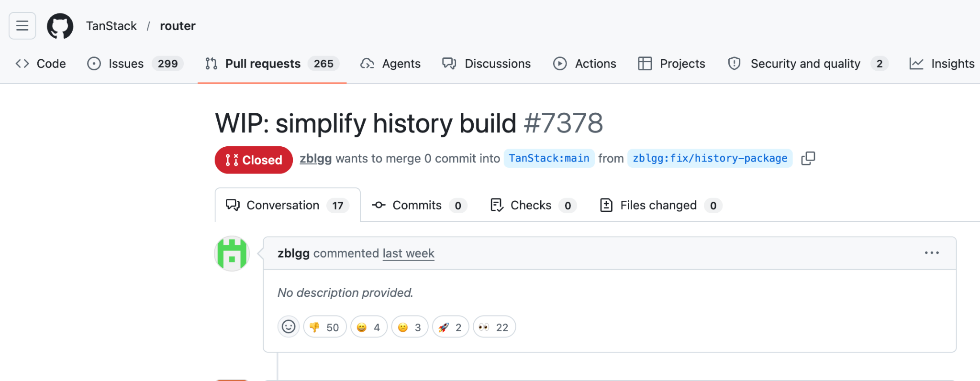Click the pull request number #7378
The image size is (980, 381).
pyautogui.click(x=563, y=123)
